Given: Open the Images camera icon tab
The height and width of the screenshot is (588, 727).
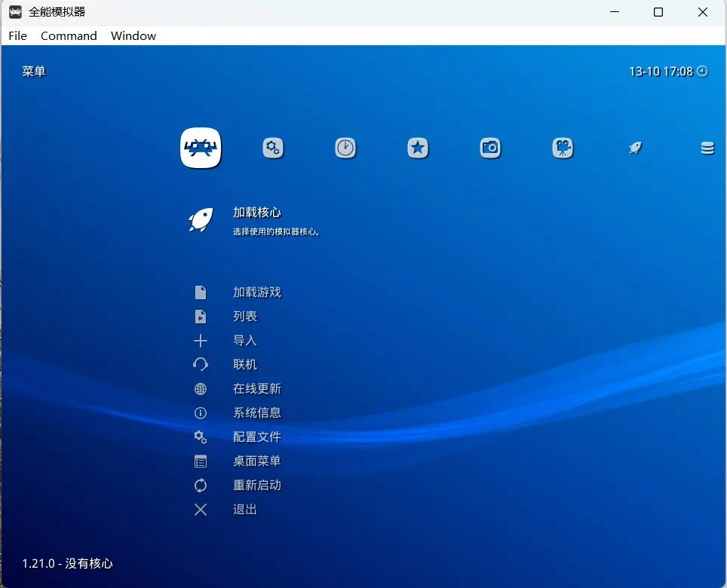Looking at the screenshot, I should click(x=490, y=148).
